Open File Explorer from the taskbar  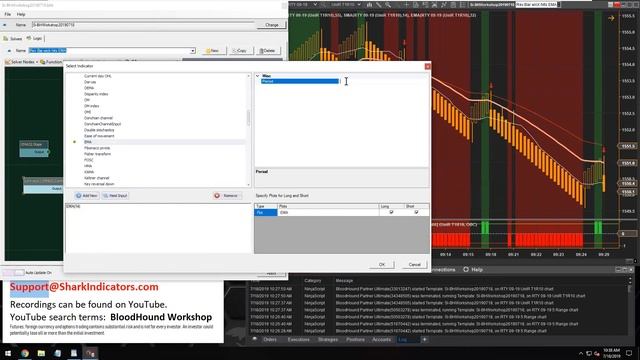41,353
